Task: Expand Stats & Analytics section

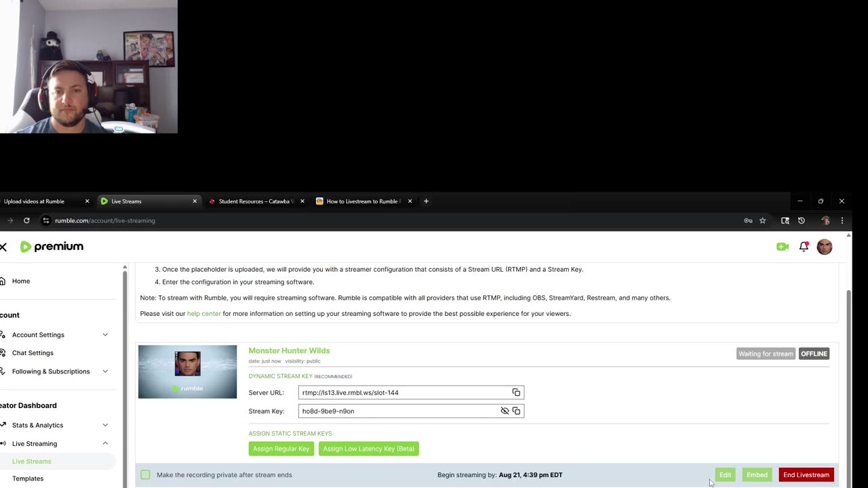Action: (105, 425)
